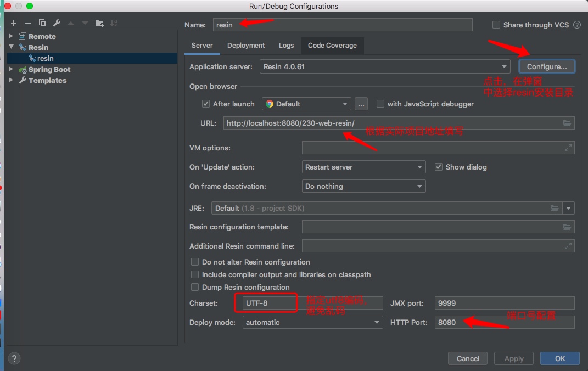
Task: Click the HTTP Port input field
Action: tap(504, 322)
